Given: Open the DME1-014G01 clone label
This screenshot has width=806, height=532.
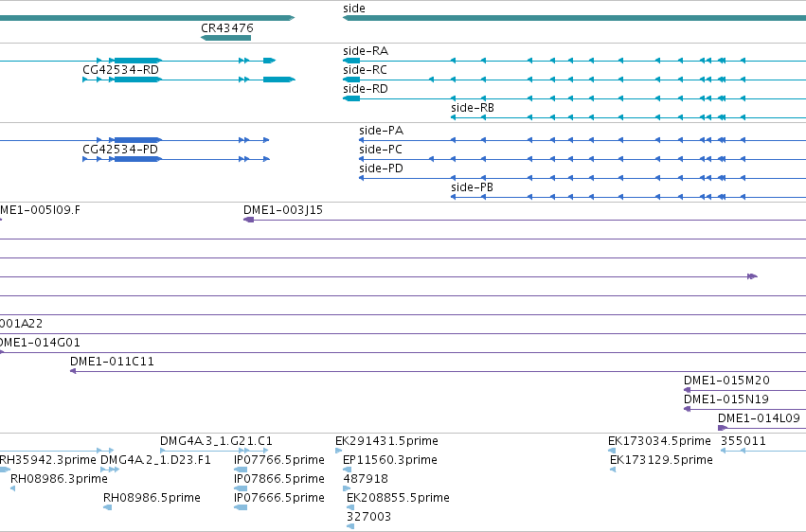Looking at the screenshot, I should 40,343.
